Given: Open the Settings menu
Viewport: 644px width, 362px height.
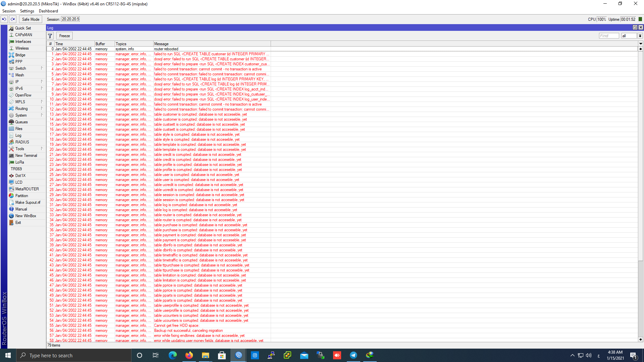Looking at the screenshot, I should [x=27, y=11].
